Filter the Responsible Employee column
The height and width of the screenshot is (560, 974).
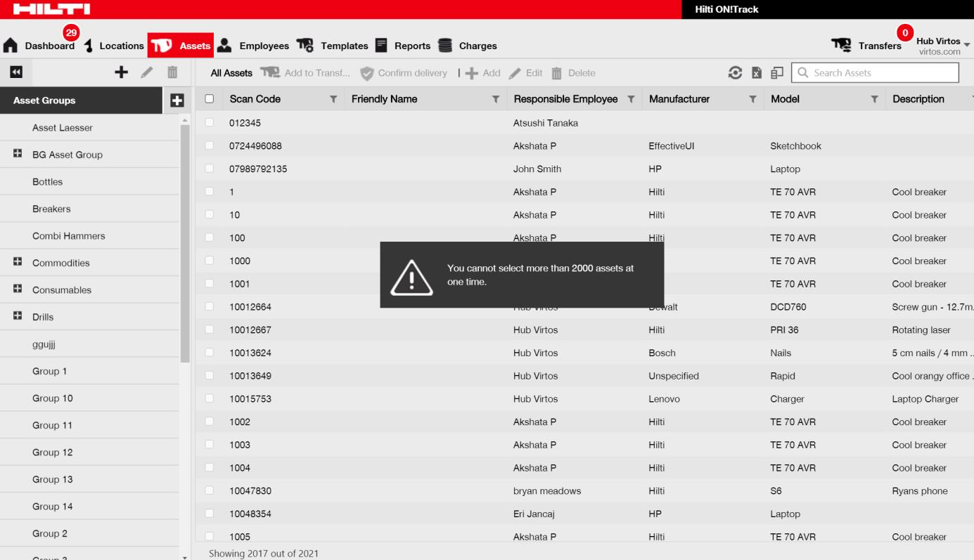(x=631, y=100)
